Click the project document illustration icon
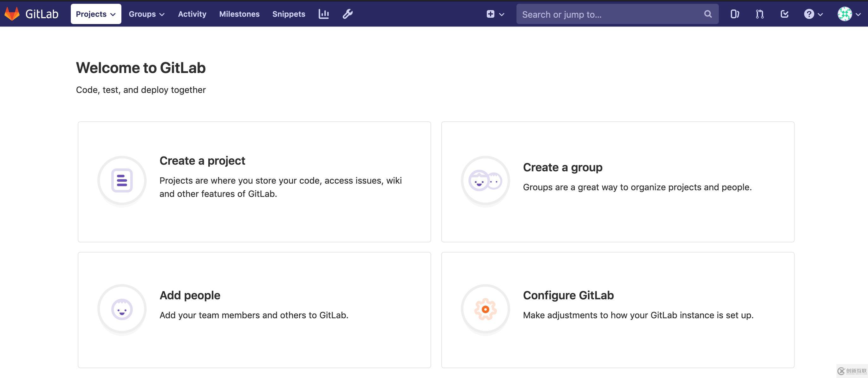The width and height of the screenshot is (868, 378). pyautogui.click(x=122, y=180)
